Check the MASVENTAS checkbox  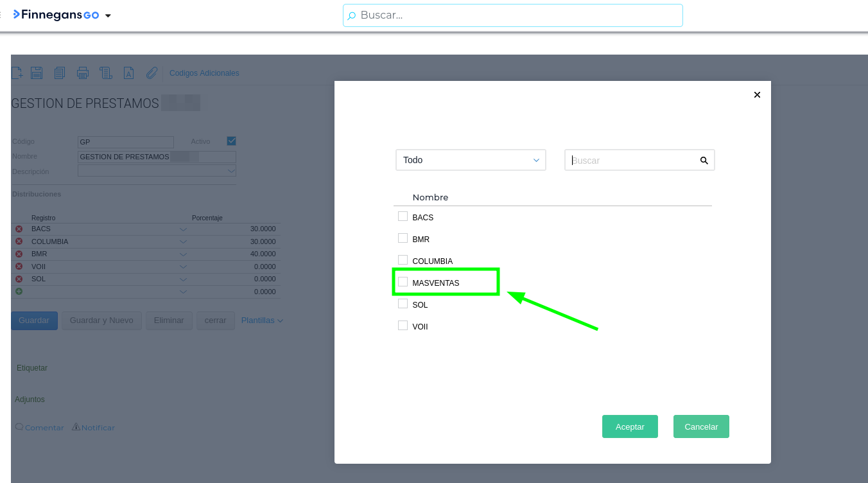tap(403, 282)
